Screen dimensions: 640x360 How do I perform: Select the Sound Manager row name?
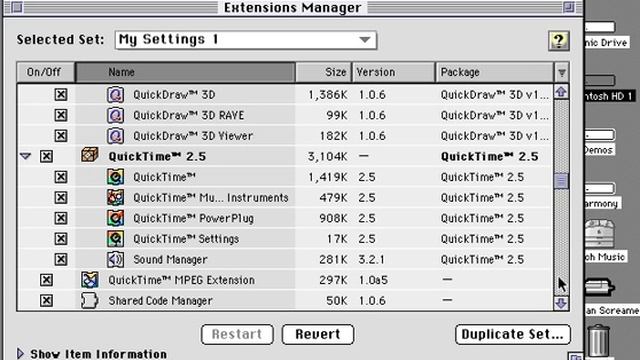click(x=170, y=260)
